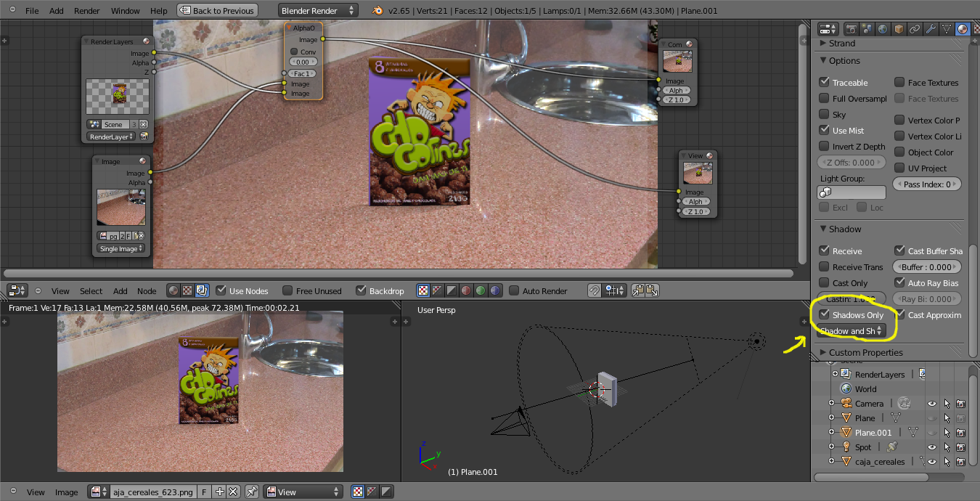This screenshot has width=980, height=501.
Task: Enable the Sky checkbox
Action: (824, 115)
